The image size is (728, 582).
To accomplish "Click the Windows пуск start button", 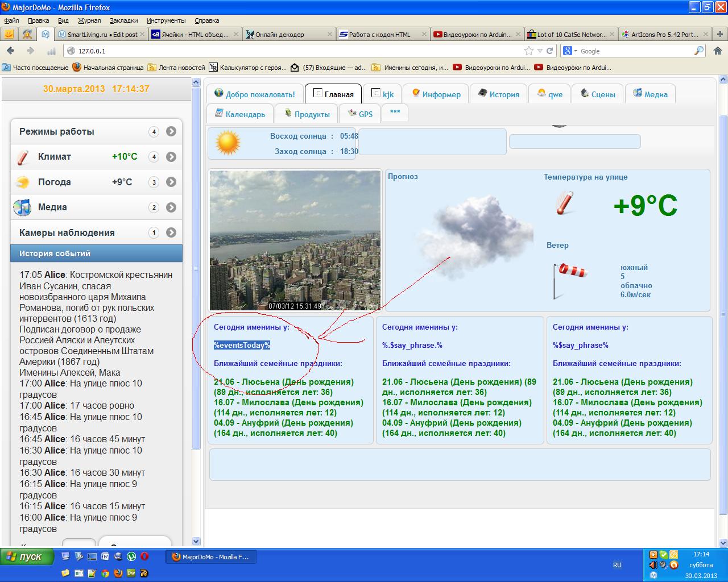I will (27, 556).
